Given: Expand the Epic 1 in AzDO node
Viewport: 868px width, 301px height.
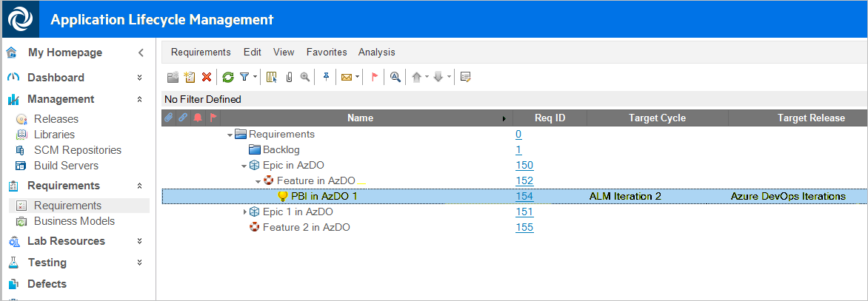Looking at the screenshot, I should coord(245,212).
